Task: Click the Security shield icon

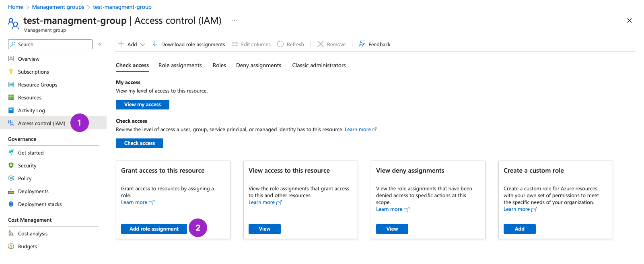Action: (x=11, y=165)
